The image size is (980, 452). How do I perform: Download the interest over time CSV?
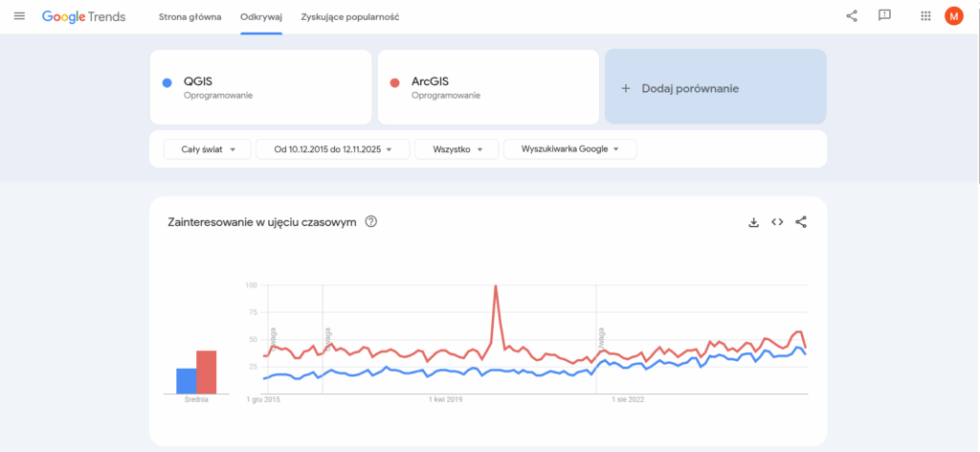753,222
